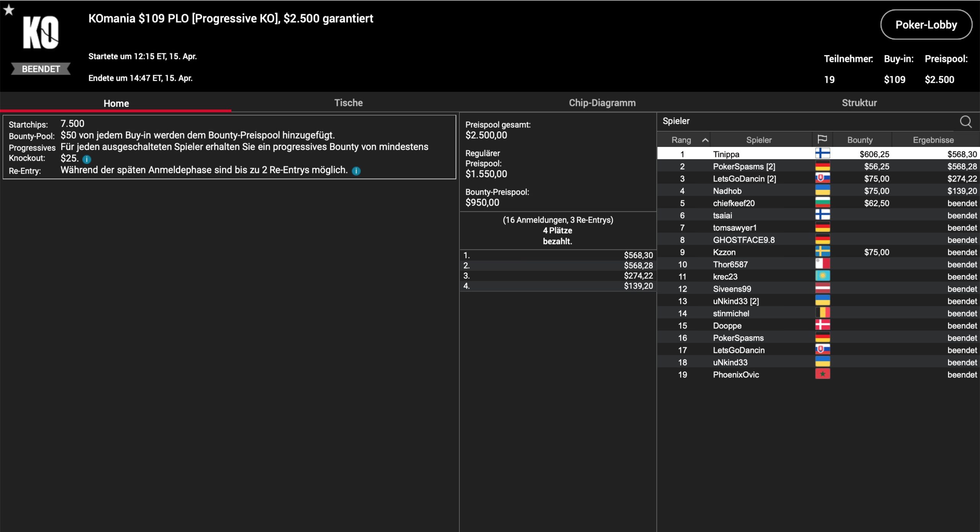Click the info icon next to $25
Viewport: 980px width, 532px height.
point(87,159)
